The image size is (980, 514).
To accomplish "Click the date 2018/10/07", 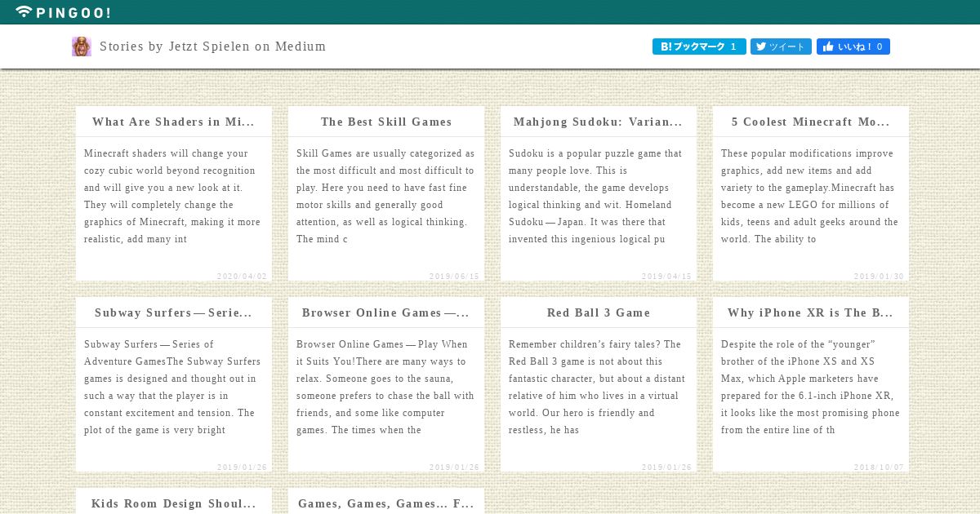I will 879,467.
